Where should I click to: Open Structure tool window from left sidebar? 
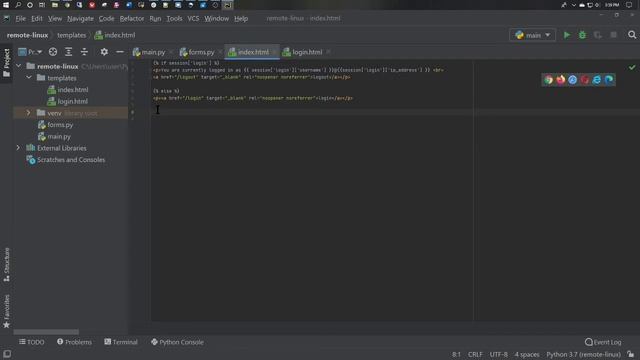[7, 264]
